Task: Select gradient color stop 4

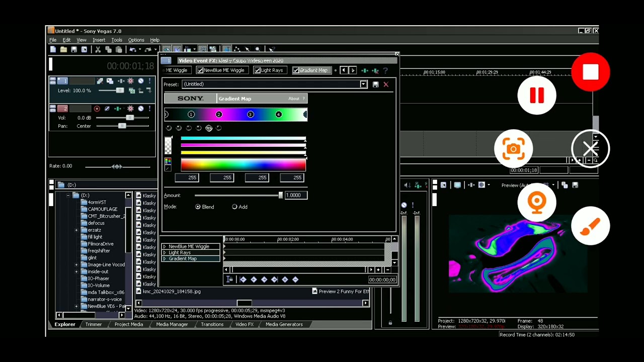Action: pos(278,115)
